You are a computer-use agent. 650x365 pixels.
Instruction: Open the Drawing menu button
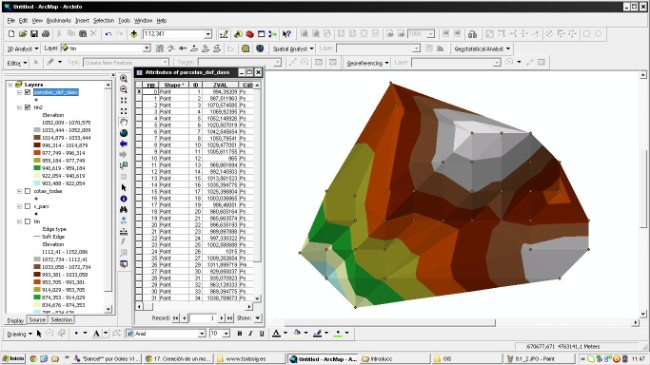(x=19, y=334)
